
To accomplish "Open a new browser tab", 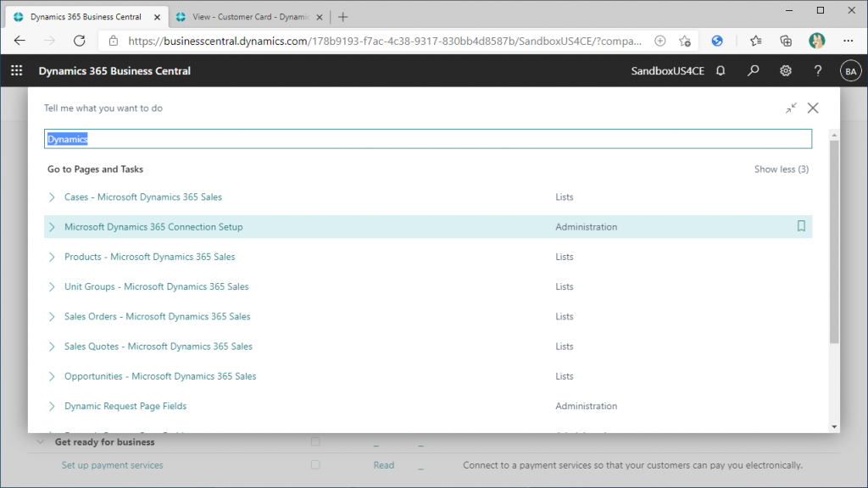I will coord(342,17).
